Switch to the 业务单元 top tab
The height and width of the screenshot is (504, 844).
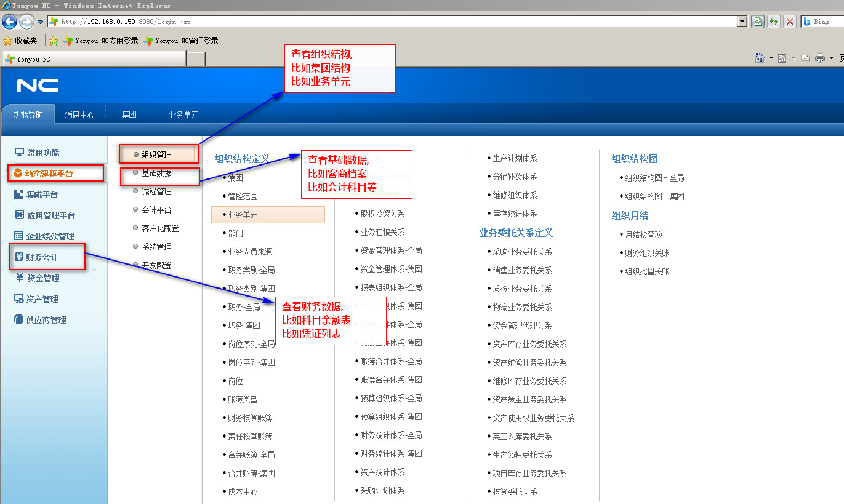click(183, 114)
